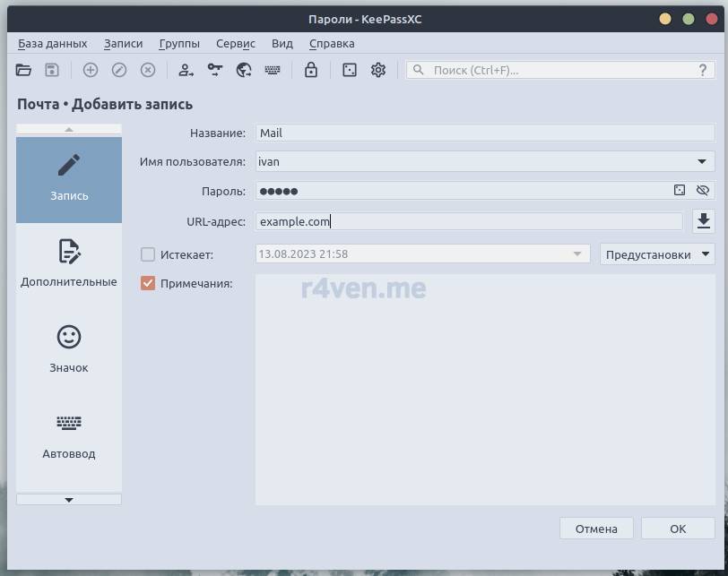This screenshot has height=576, width=728.
Task: Open the Предустановки presets dropdown
Action: pos(656,254)
